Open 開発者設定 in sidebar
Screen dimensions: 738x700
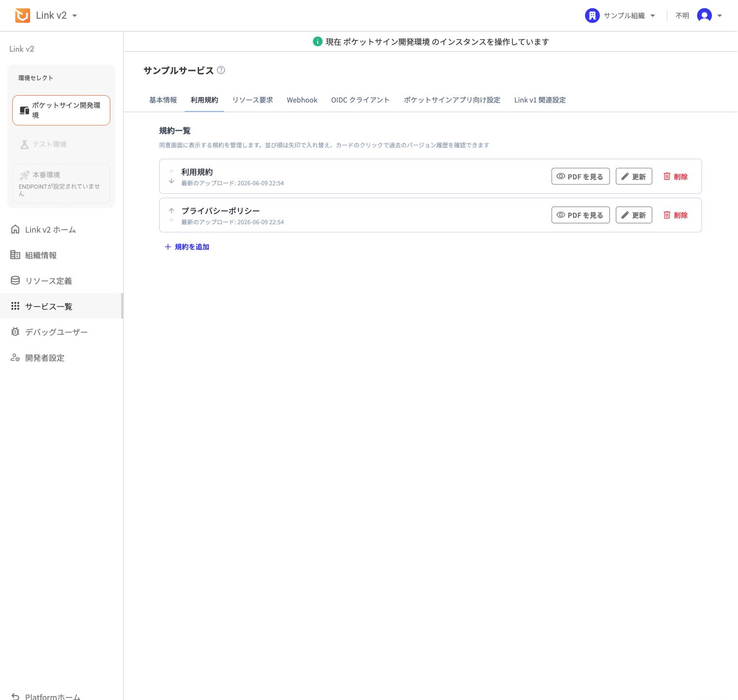[61, 358]
